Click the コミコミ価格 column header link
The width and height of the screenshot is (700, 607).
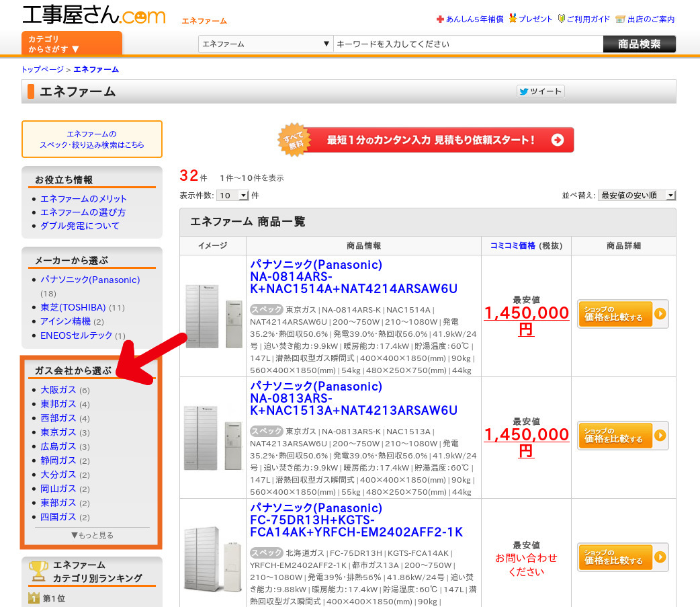pyautogui.click(x=513, y=245)
